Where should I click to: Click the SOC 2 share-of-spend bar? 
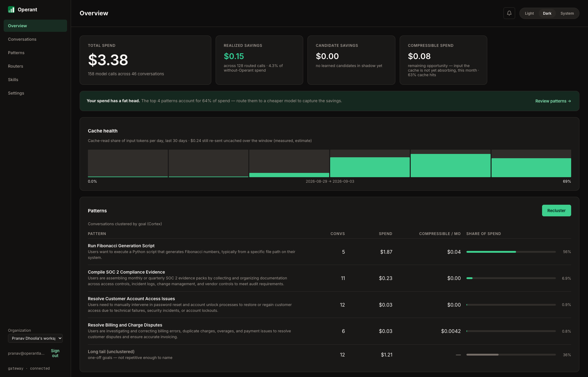(x=511, y=278)
